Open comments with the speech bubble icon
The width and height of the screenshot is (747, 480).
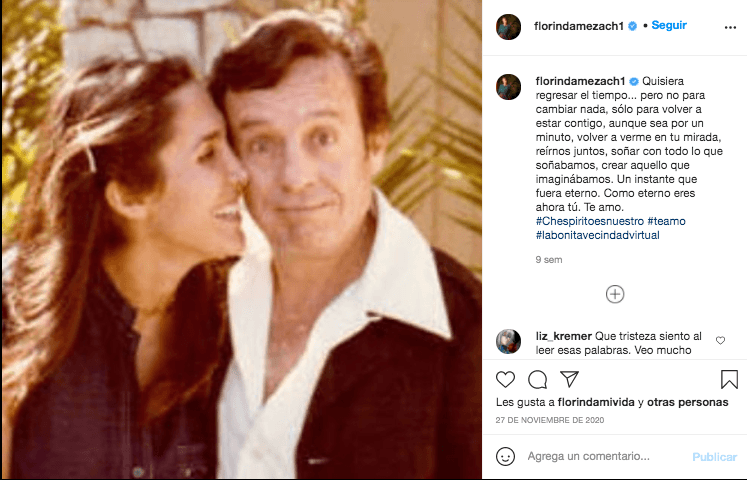(537, 379)
